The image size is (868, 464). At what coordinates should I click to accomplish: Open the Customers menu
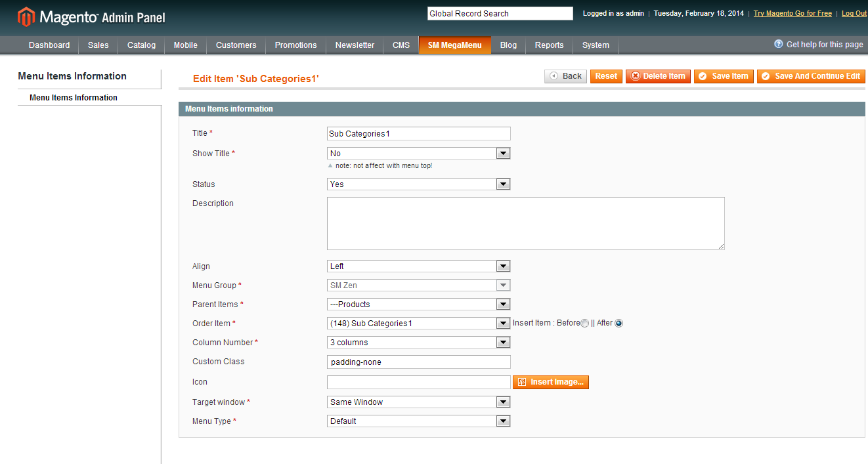pos(236,45)
